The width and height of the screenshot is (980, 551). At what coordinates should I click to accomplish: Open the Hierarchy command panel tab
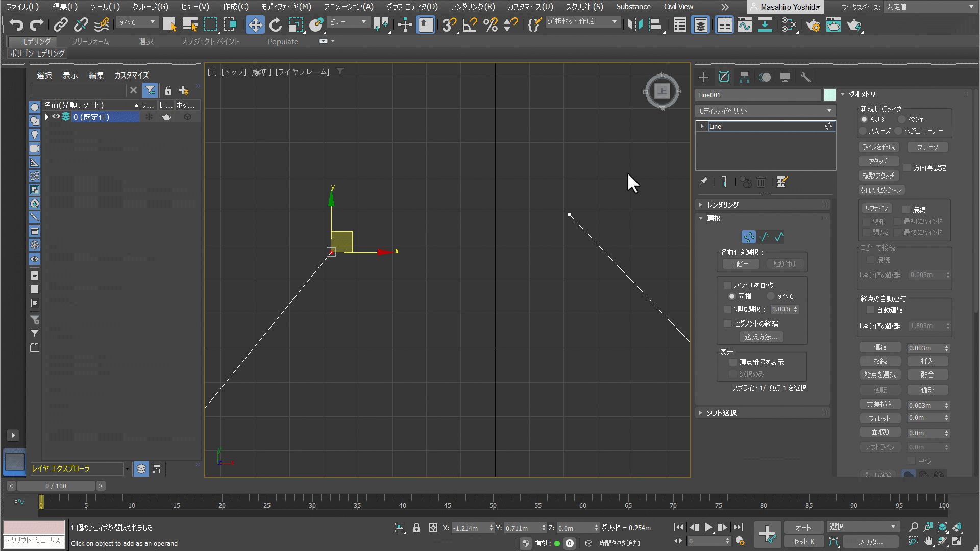click(744, 77)
